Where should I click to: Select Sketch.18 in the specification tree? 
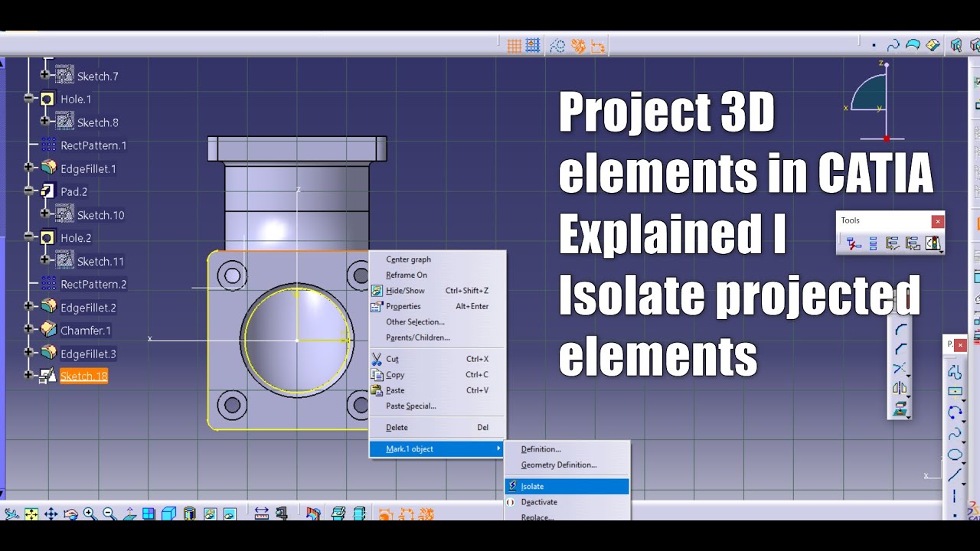83,376
